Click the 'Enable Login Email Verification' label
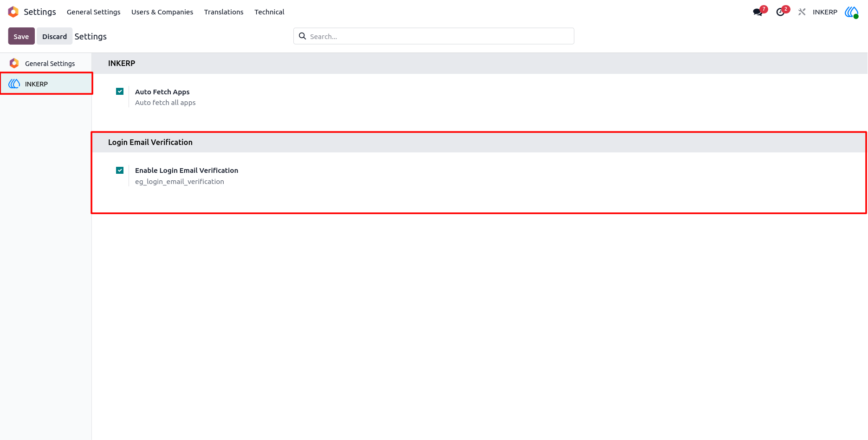868x440 pixels. [187, 171]
